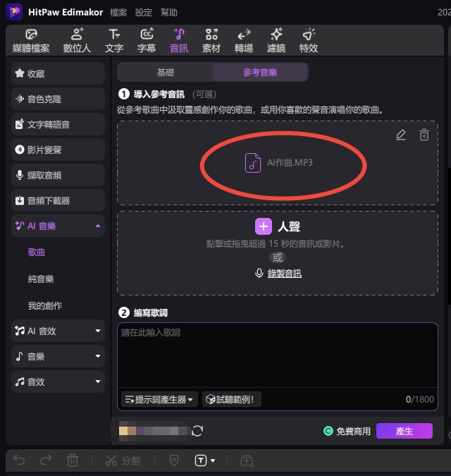Open the 提示詞產生器 dropdown
Viewport: 451px width, 476px height.
tap(159, 399)
